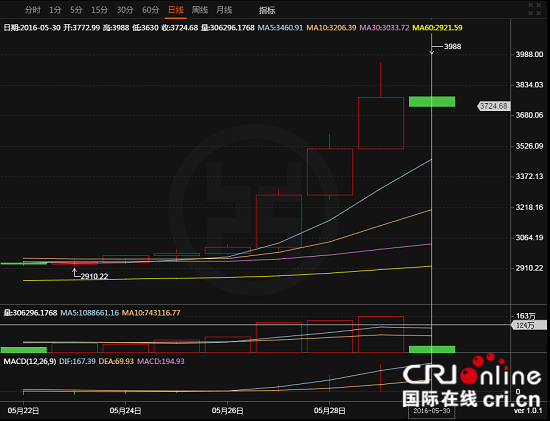Open the 月线 monthly chart tab
550x421 pixels.
point(224,10)
